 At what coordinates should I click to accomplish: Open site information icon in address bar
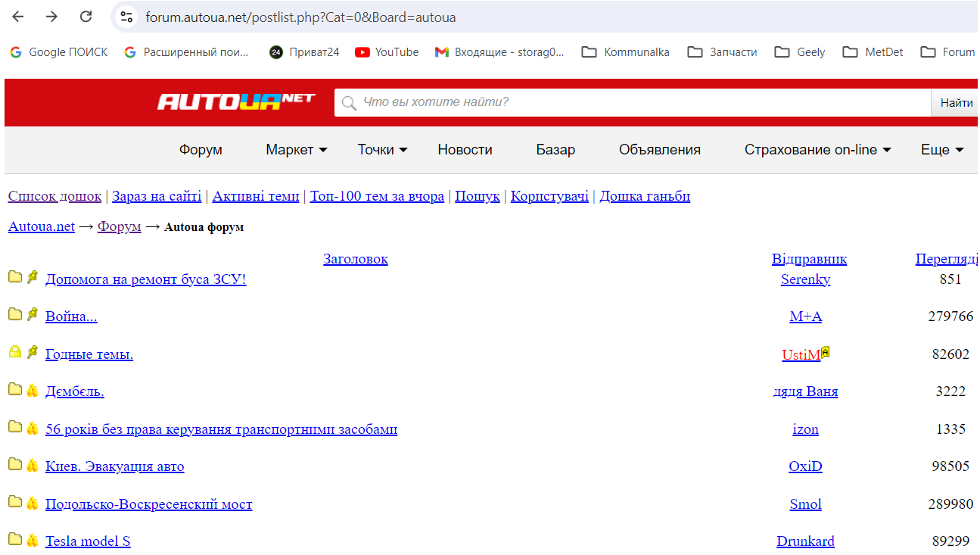126,17
